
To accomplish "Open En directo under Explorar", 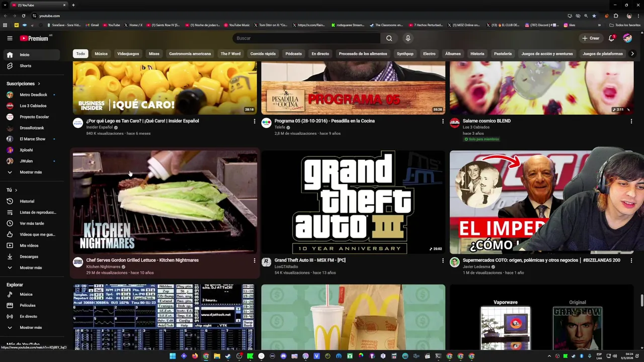I will tap(33, 316).
